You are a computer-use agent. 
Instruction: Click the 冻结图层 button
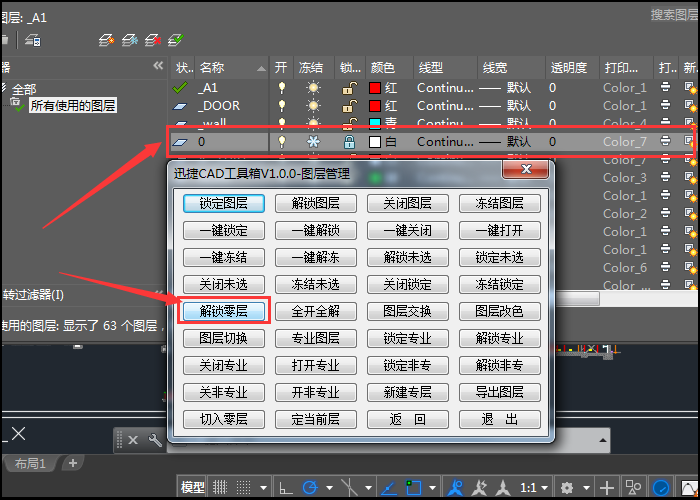[x=500, y=204]
